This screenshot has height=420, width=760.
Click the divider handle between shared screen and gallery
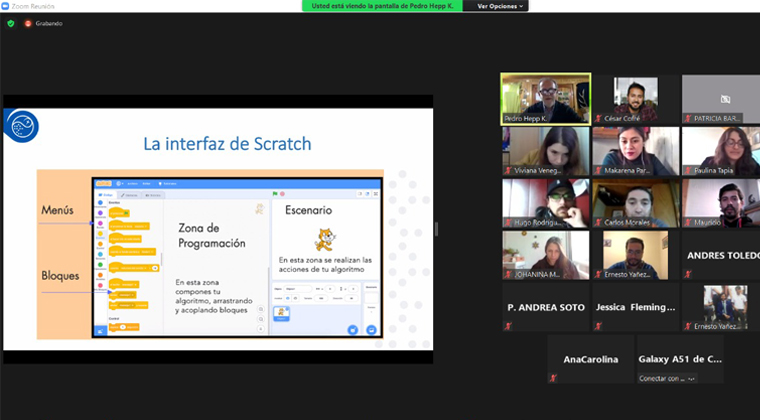pos(436,229)
